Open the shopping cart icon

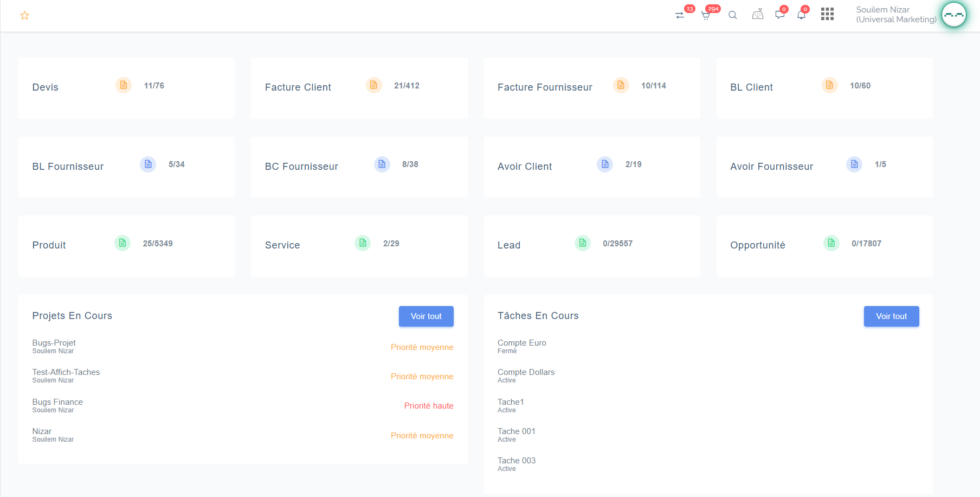tap(706, 15)
